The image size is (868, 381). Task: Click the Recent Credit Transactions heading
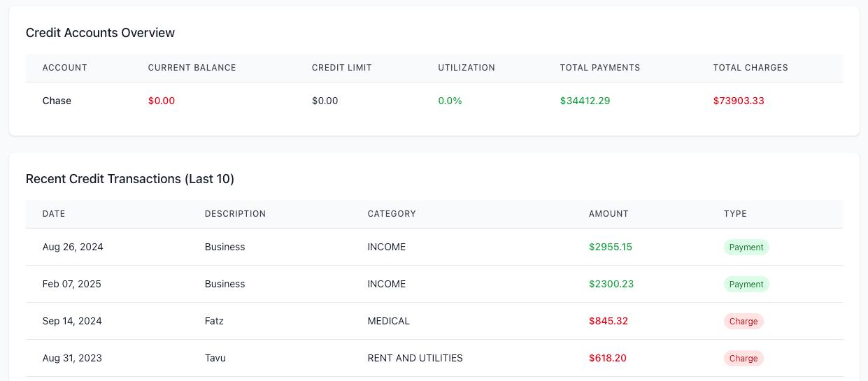[x=129, y=179]
